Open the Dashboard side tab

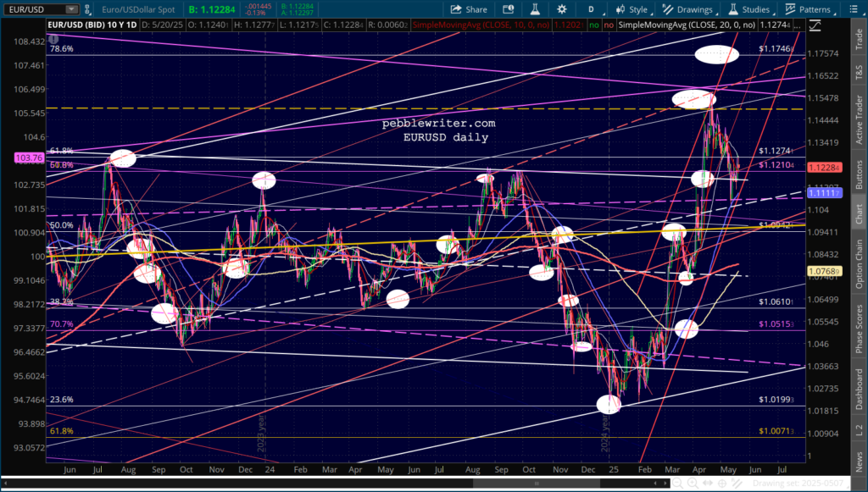click(x=859, y=390)
